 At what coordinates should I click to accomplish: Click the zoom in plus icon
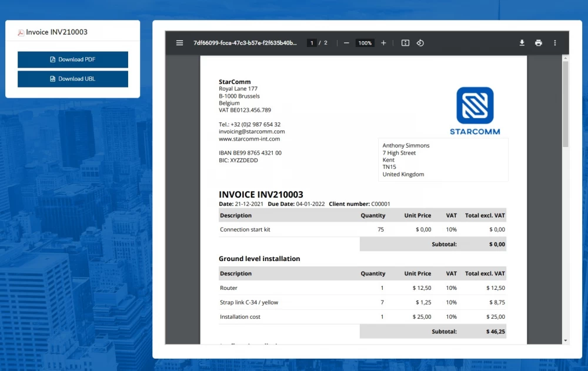tap(383, 43)
